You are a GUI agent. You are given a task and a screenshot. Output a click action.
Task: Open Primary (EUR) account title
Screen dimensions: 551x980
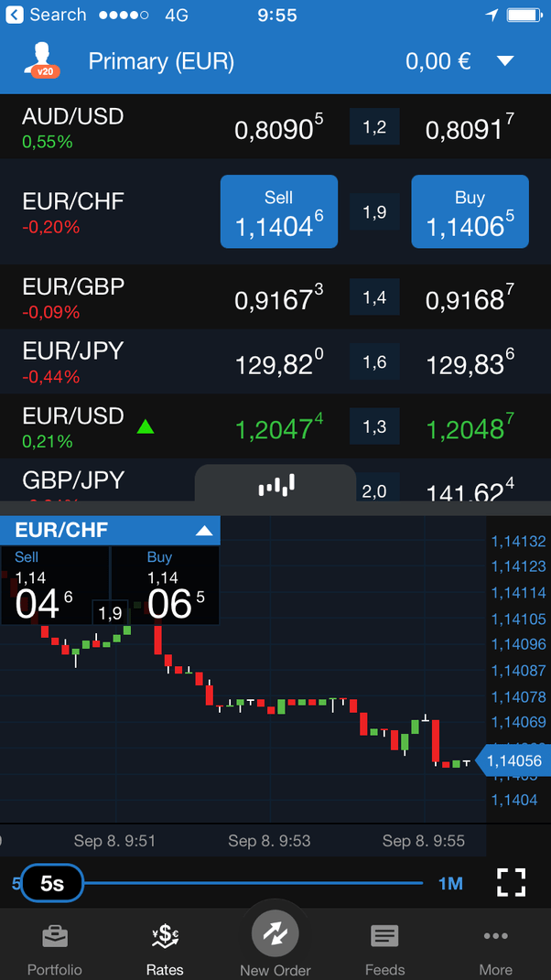click(x=161, y=61)
